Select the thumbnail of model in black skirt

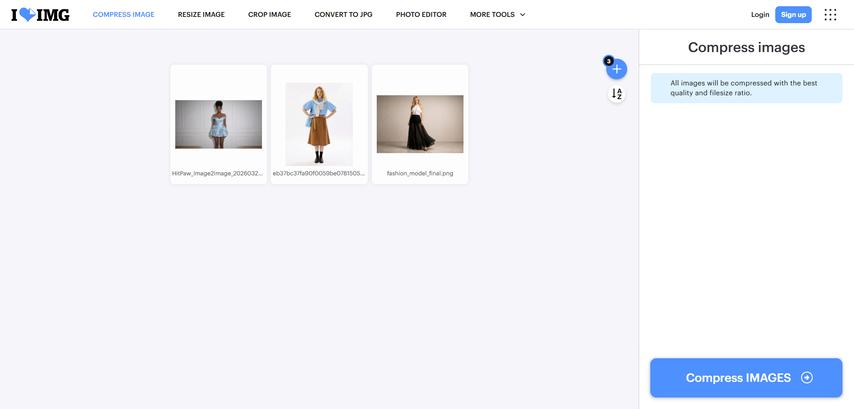pos(420,124)
